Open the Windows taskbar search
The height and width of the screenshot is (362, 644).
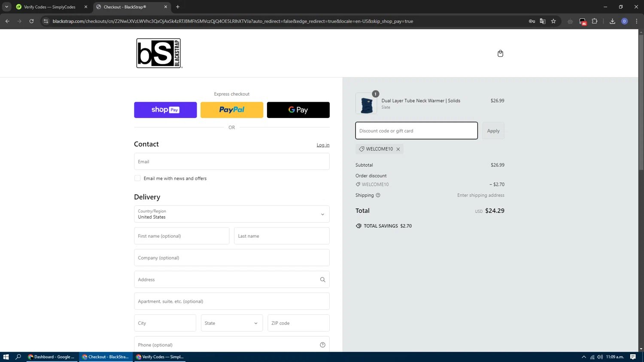18,357
